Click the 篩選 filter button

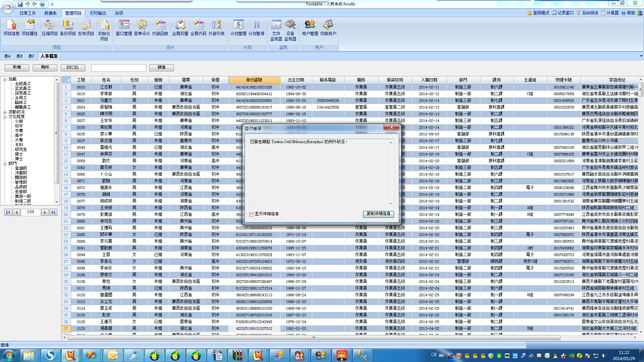161,67
